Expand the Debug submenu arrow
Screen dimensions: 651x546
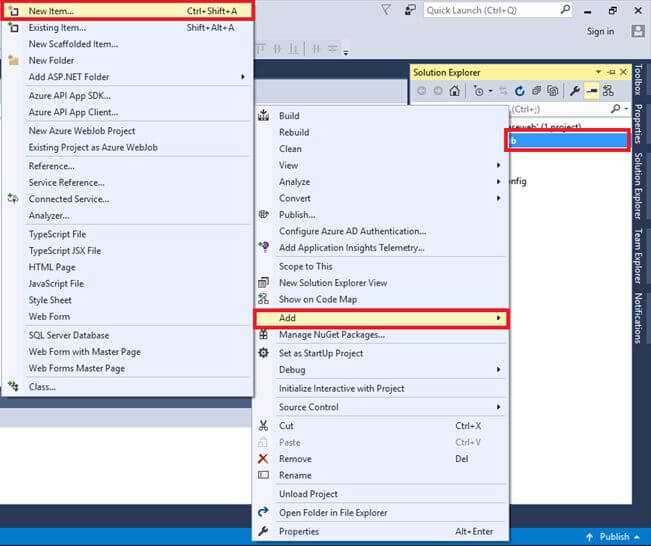click(x=498, y=370)
